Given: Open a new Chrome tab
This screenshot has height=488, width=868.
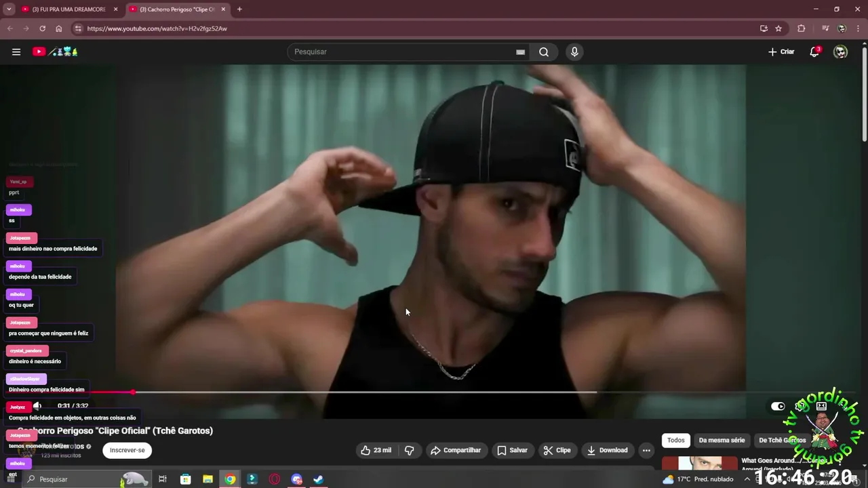Looking at the screenshot, I should [239, 9].
